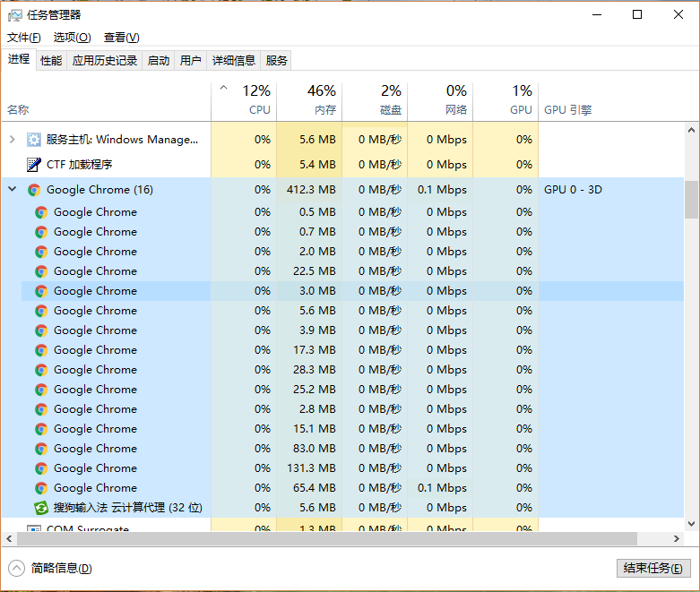Sort by the 0% 网络 column header
This screenshot has width=700, height=592.
pyautogui.click(x=440, y=101)
